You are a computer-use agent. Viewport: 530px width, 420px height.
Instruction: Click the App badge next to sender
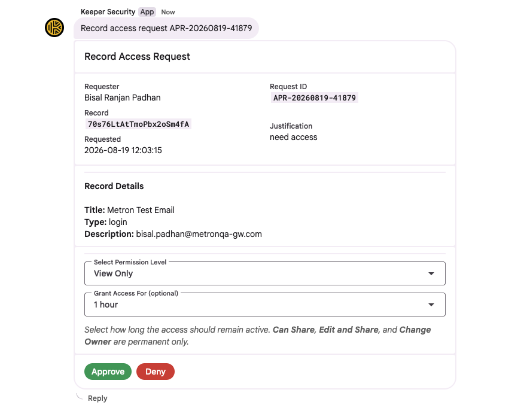click(x=147, y=12)
